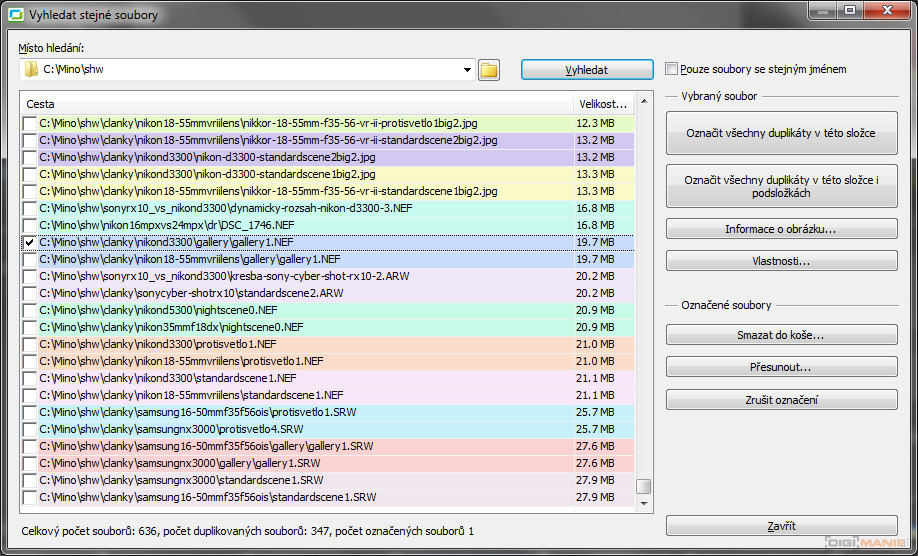
Task: Open file Vlastnosti properties
Action: [x=781, y=262]
